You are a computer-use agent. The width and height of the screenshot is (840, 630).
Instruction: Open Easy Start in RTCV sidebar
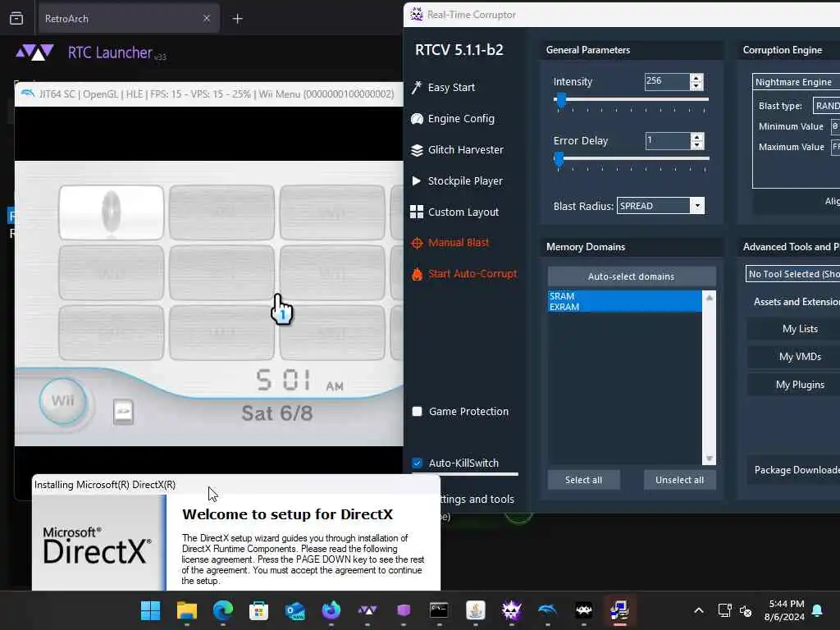point(451,87)
